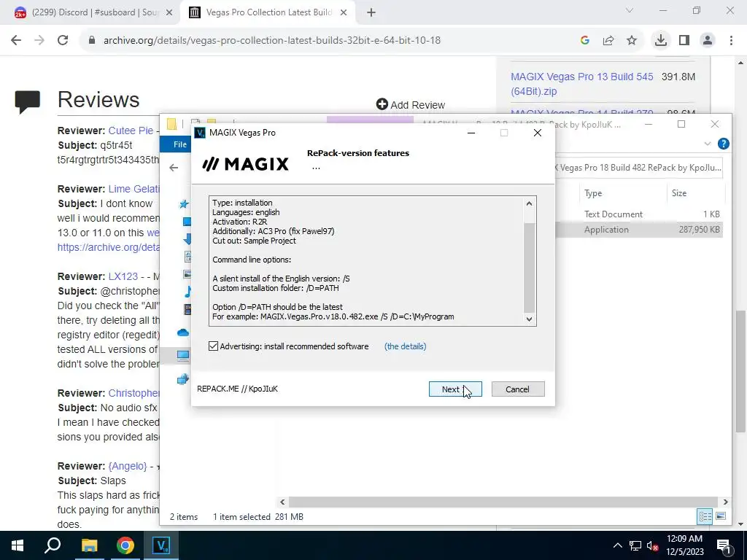Click the Chrome address bar URL
Screen dimensions: 747x560
click(x=272, y=41)
